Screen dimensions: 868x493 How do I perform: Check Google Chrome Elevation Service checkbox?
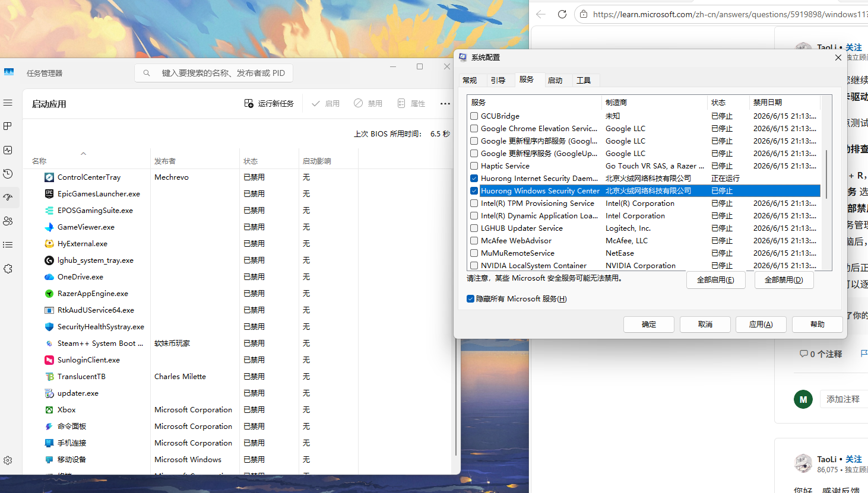(474, 129)
